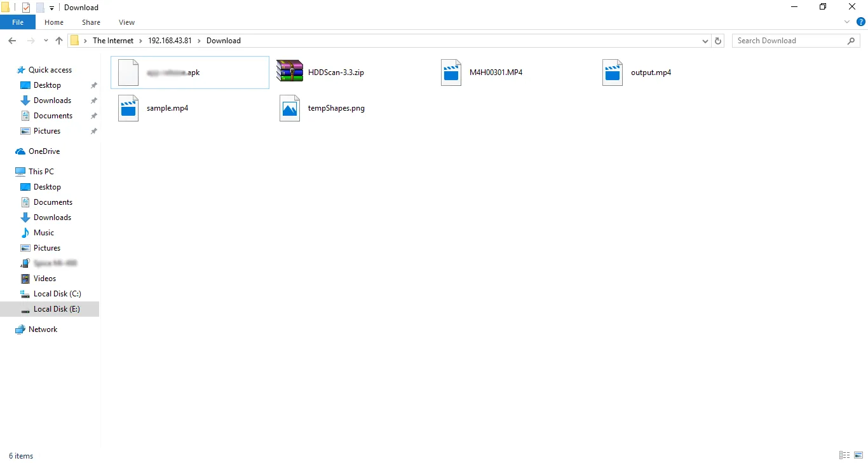Click the Properties quick access toolbar icon
868x463 pixels.
[26, 8]
